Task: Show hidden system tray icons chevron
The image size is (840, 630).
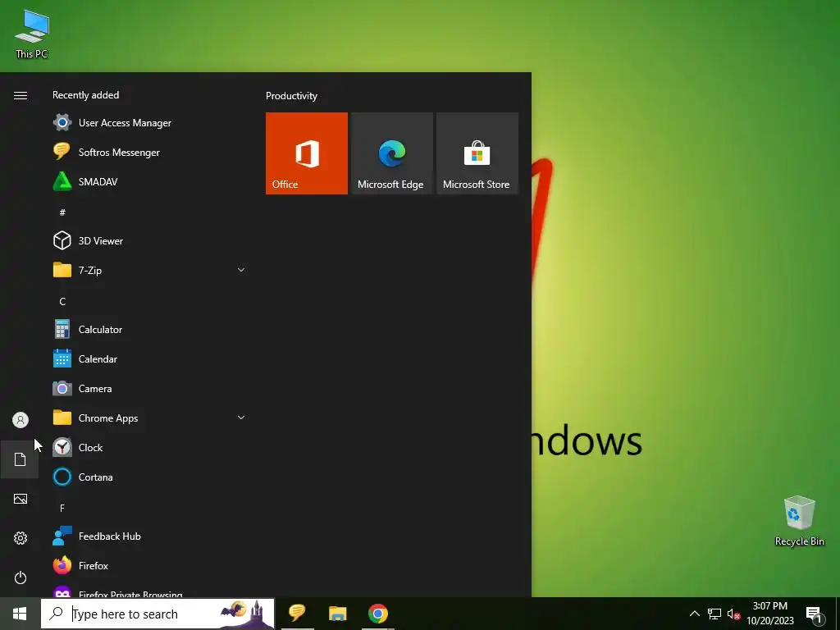Action: tap(694, 614)
